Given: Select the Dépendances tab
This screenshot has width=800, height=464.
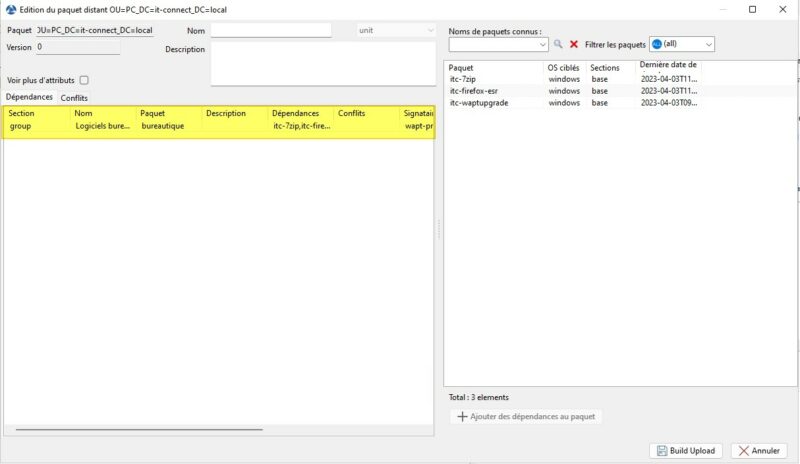Looking at the screenshot, I should click(29, 97).
